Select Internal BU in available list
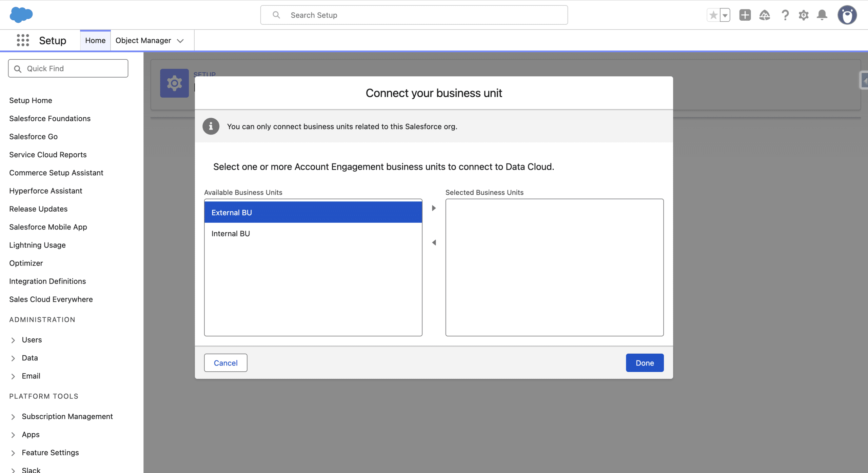 [x=231, y=234]
